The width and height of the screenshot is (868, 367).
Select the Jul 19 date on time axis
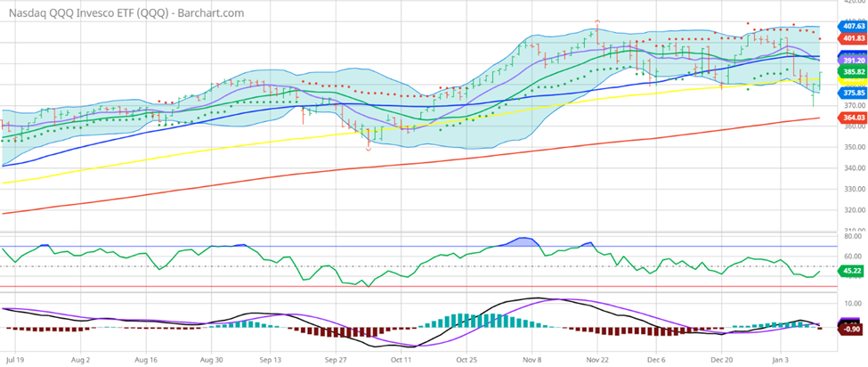pyautogui.click(x=13, y=361)
